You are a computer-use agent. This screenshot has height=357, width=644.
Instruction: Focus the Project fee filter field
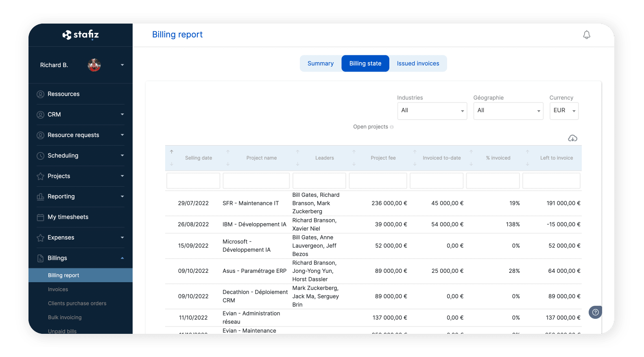(x=378, y=181)
